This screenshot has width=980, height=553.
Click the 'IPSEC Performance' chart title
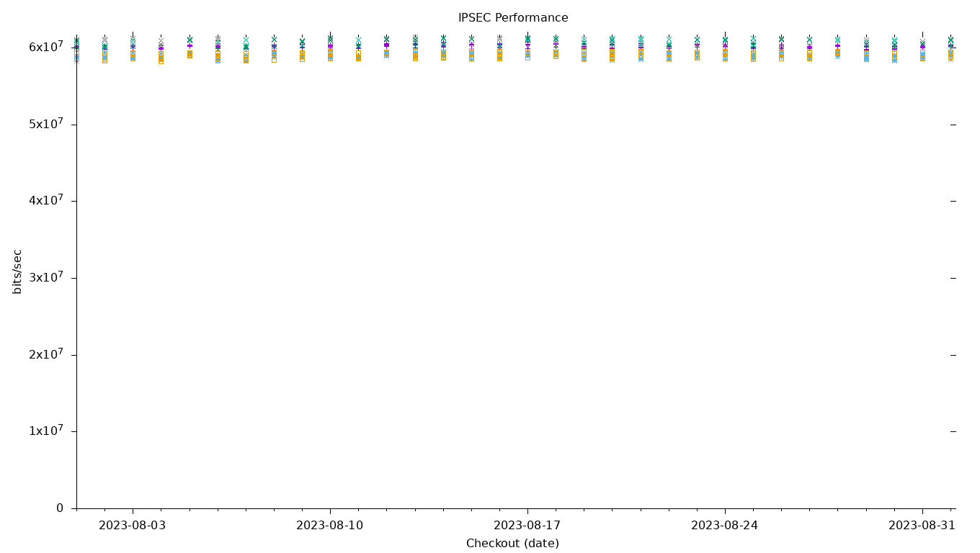[513, 18]
